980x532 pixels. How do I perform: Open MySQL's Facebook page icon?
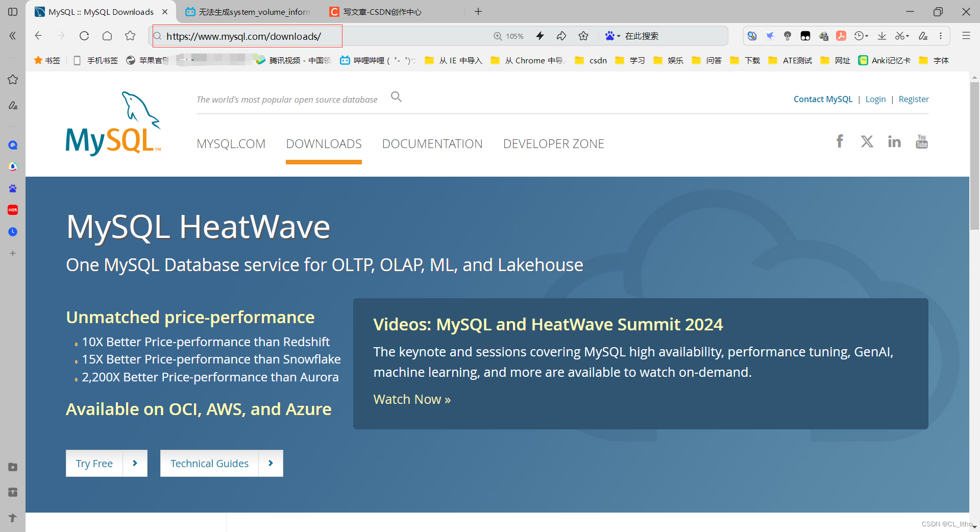pos(840,141)
